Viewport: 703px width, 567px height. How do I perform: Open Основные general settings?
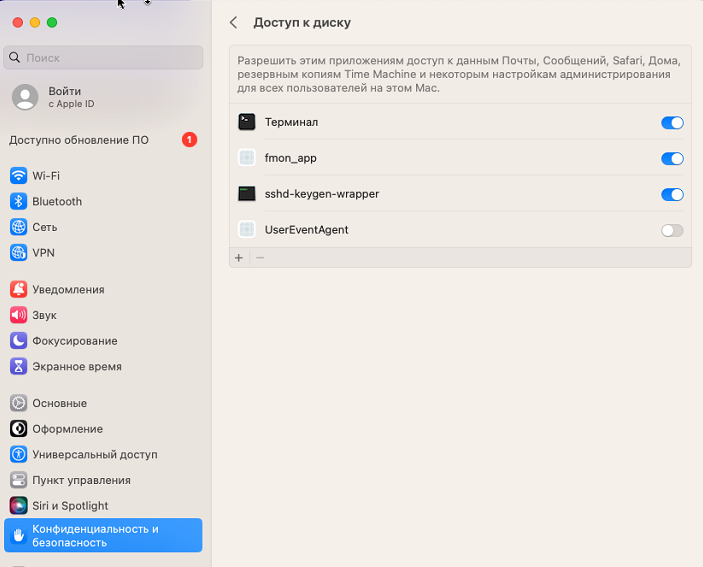pyautogui.click(x=59, y=404)
